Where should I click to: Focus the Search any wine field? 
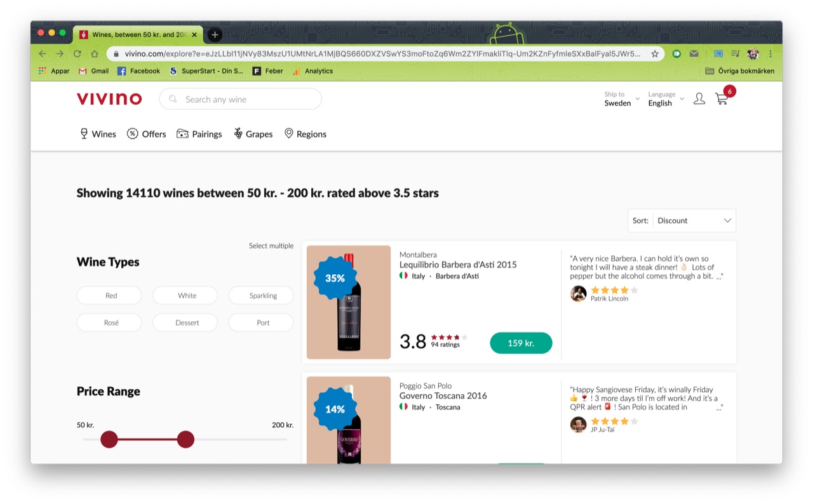[240, 99]
